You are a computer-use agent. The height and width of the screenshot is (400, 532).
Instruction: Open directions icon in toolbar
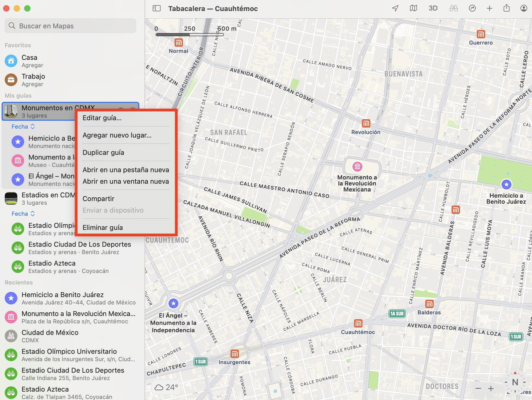coord(472,8)
